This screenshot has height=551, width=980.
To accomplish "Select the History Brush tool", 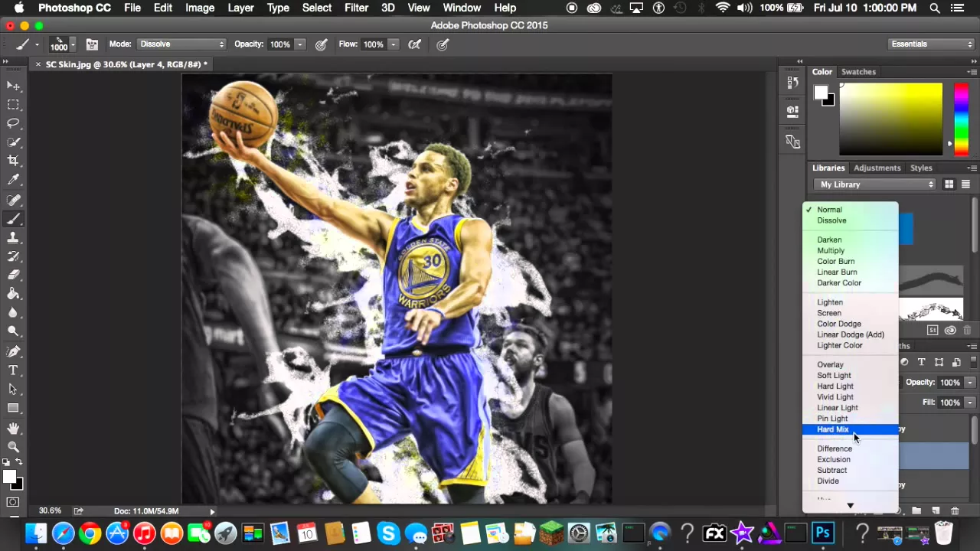I will [x=13, y=256].
